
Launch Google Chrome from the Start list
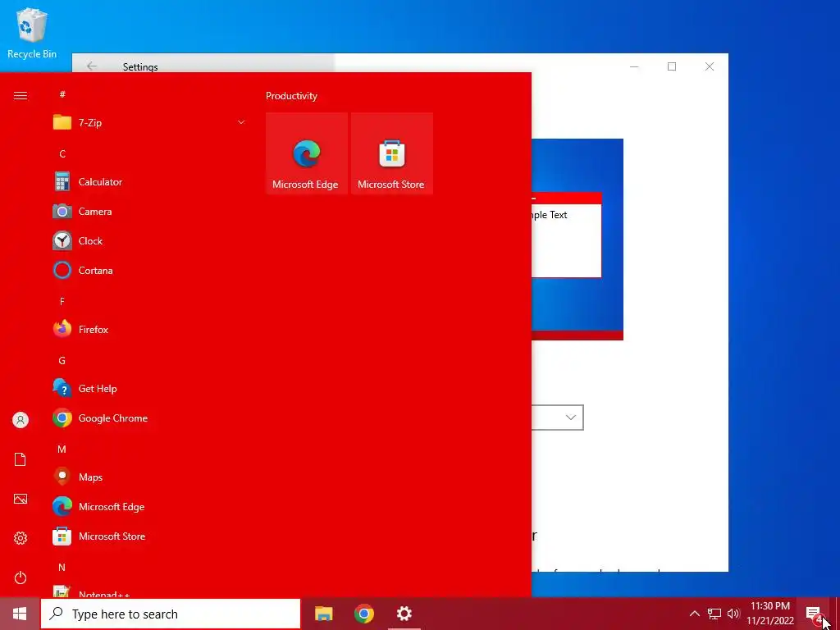coord(149,418)
